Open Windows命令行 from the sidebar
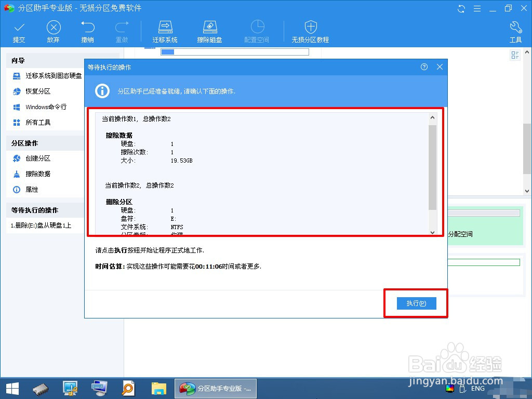The image size is (532, 399). point(39,107)
